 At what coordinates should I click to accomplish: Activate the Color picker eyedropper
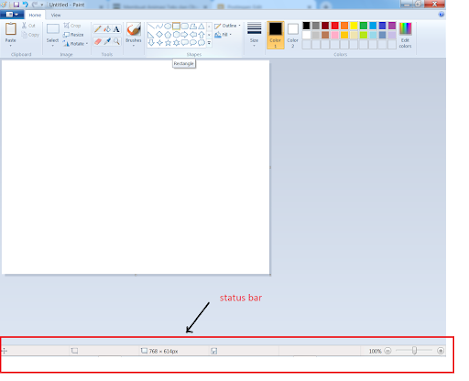(107, 41)
